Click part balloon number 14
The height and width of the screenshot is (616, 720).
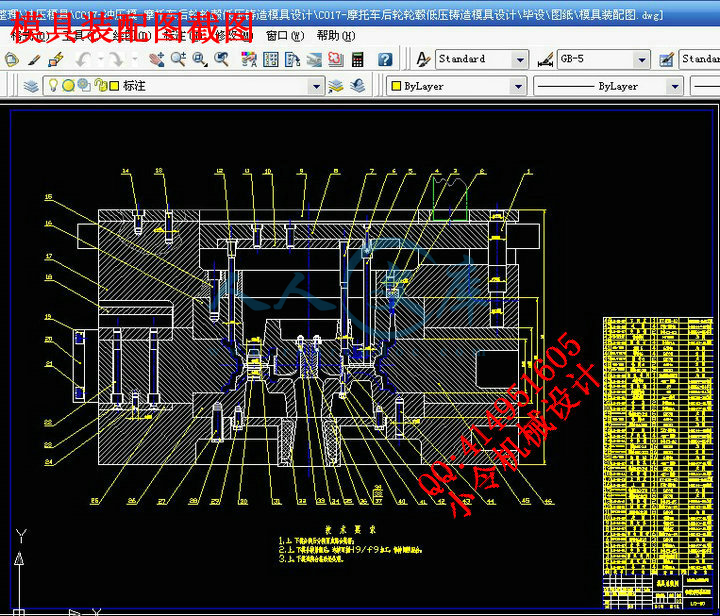(x=125, y=171)
